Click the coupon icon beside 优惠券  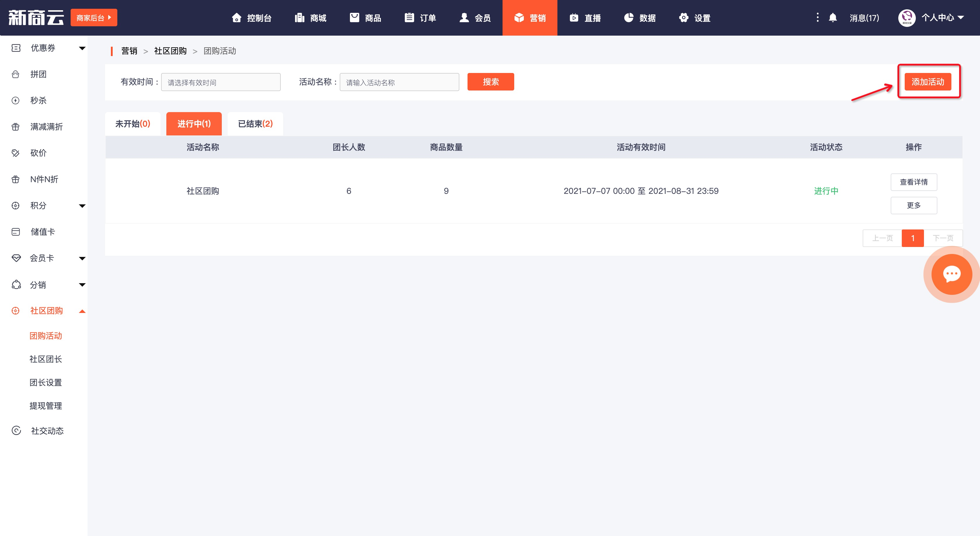16,48
